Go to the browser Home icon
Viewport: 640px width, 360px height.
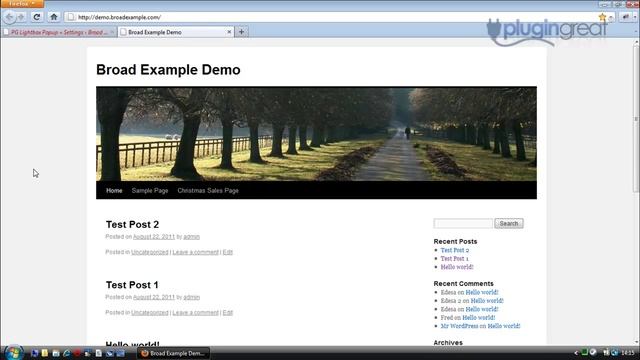point(54,17)
